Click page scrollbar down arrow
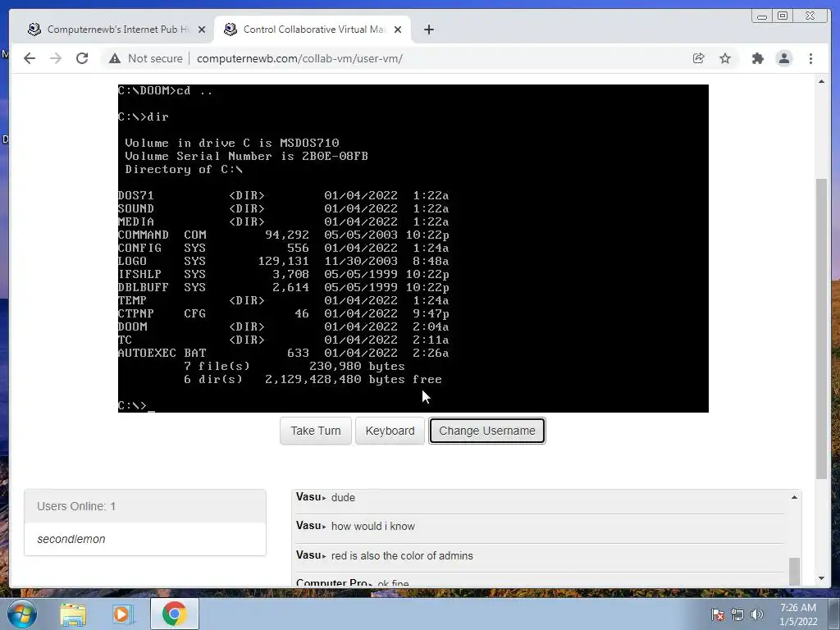The height and width of the screenshot is (630, 840). [x=821, y=578]
